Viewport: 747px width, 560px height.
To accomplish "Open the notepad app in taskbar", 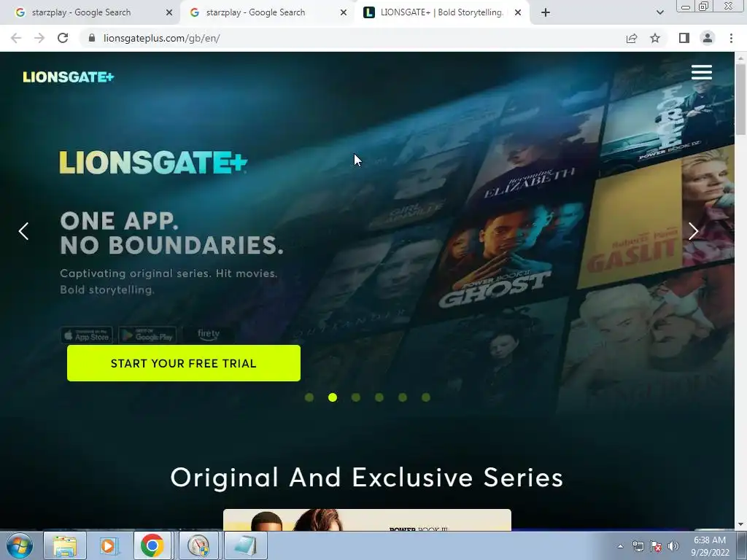I will point(246,545).
